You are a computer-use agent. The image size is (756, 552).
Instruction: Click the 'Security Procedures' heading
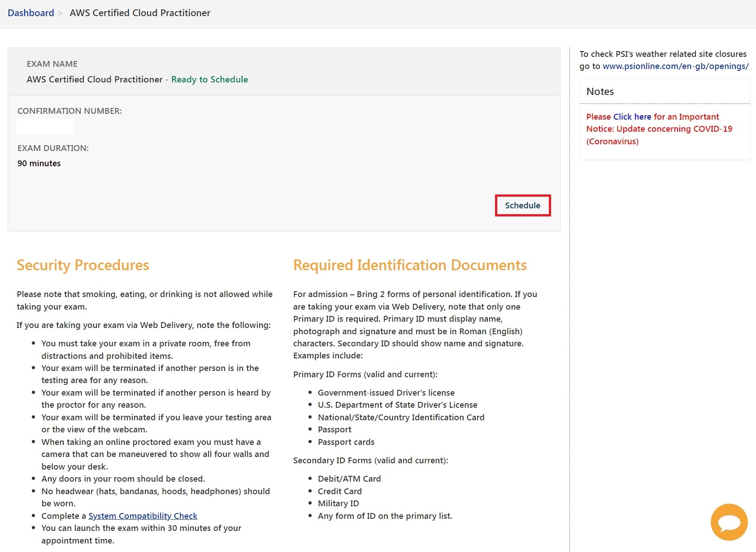(83, 265)
